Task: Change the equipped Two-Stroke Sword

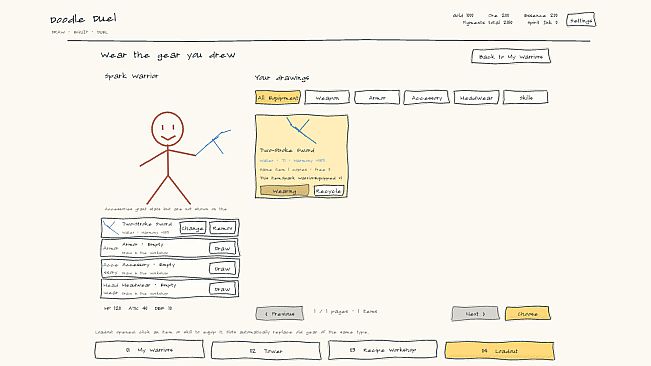Action: tap(193, 228)
